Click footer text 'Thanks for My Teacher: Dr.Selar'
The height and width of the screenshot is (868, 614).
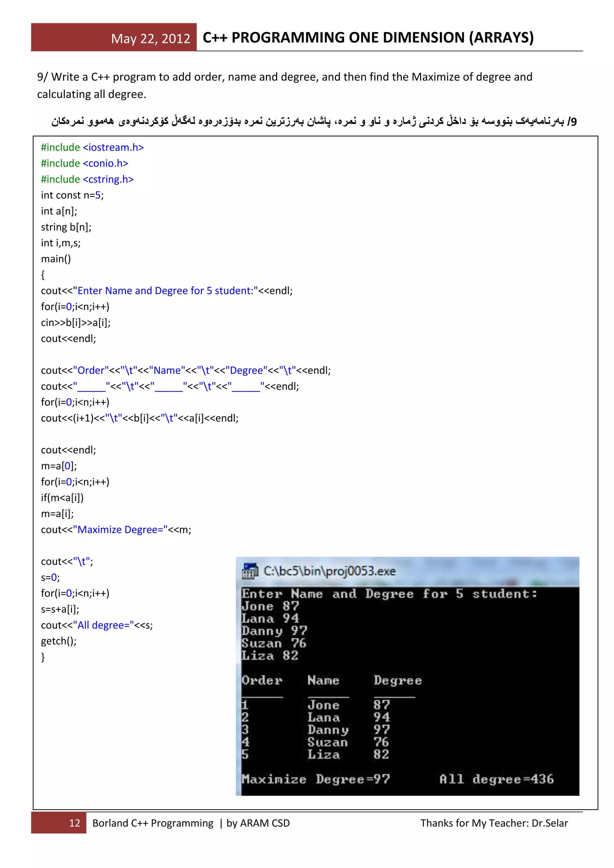[494, 823]
